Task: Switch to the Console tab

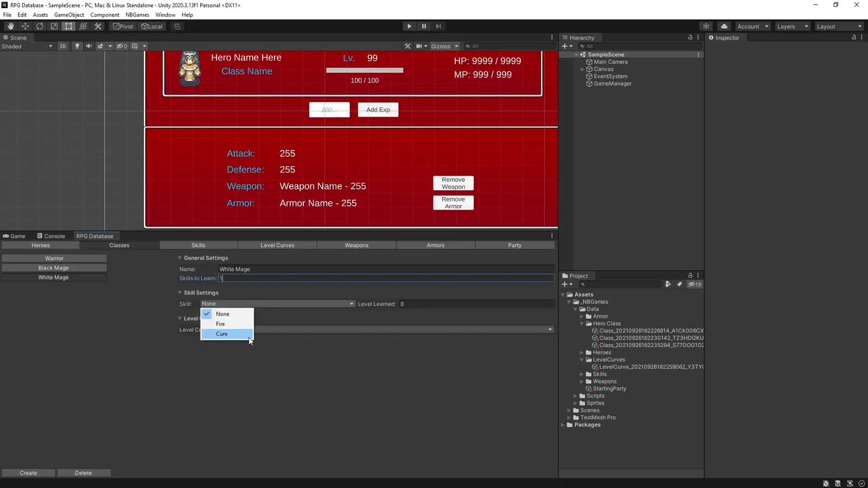Action: point(51,236)
